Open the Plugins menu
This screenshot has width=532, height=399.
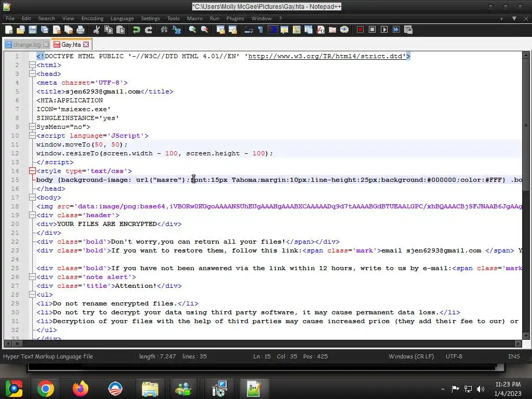[x=235, y=18]
